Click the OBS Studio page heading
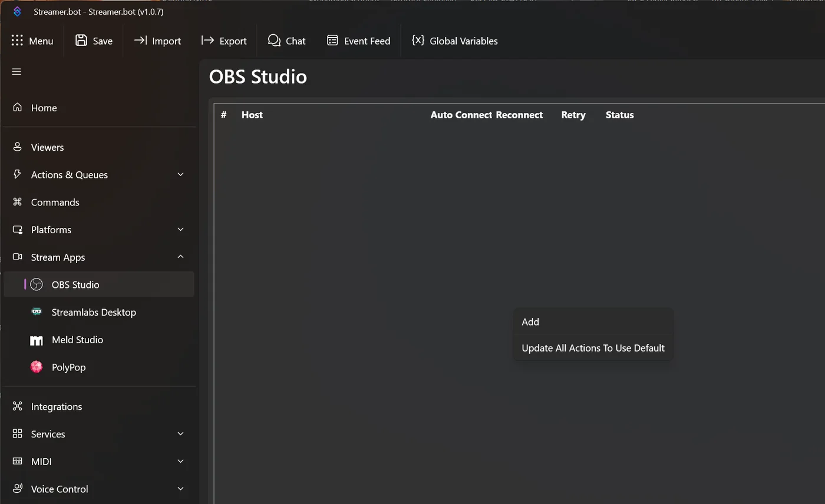 point(258,77)
